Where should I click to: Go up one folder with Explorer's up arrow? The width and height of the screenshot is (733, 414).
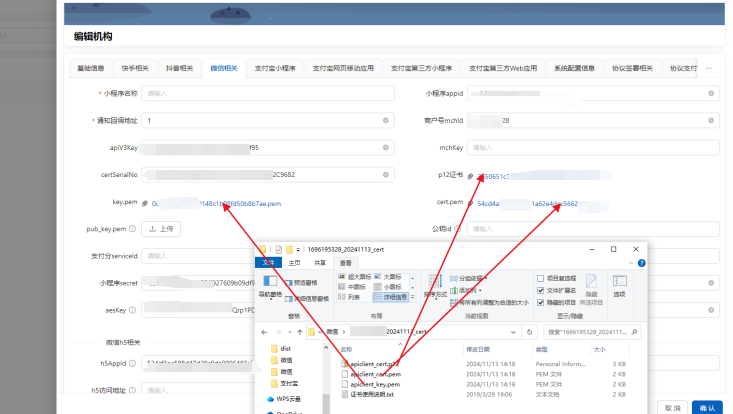pyautogui.click(x=300, y=332)
